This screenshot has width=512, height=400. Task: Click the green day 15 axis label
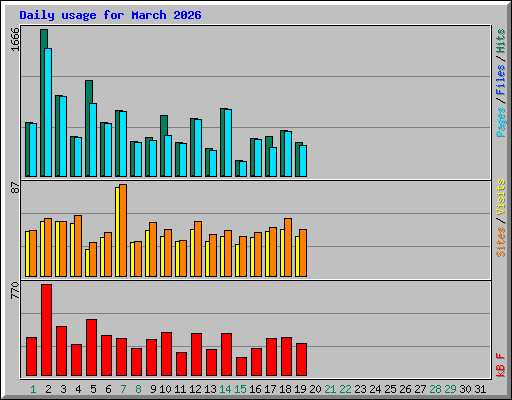pyautogui.click(x=240, y=389)
